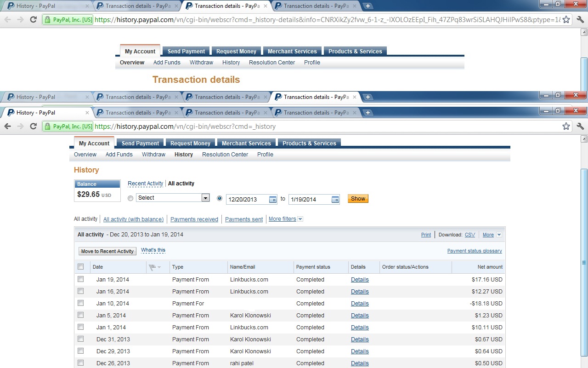Choose the radio button beside the Select dropdown
The image size is (588, 368).
[130, 198]
